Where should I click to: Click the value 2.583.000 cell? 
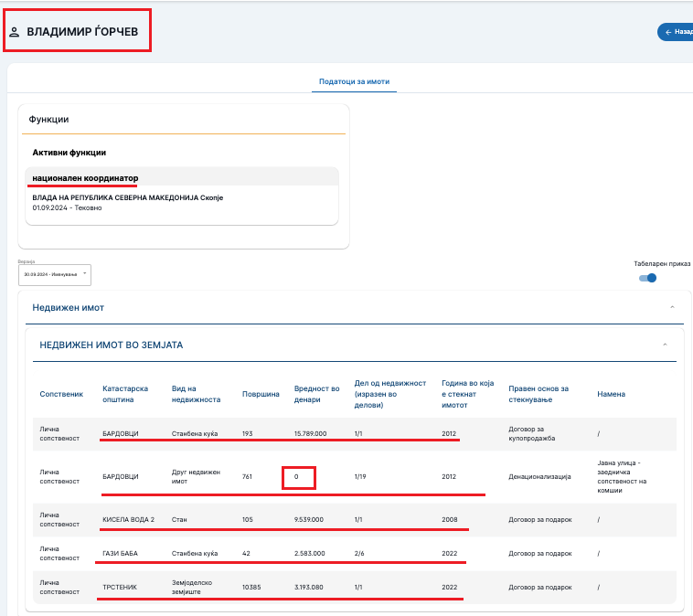[310, 553]
